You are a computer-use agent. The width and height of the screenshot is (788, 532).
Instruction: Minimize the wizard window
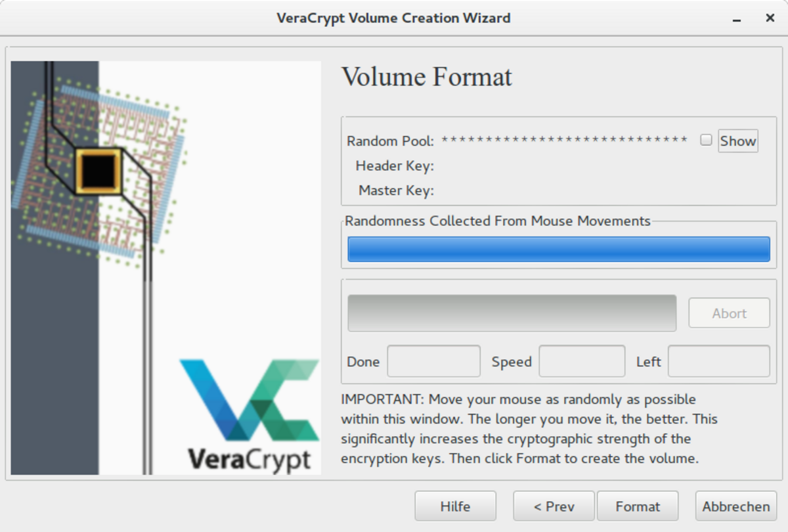[737, 18]
